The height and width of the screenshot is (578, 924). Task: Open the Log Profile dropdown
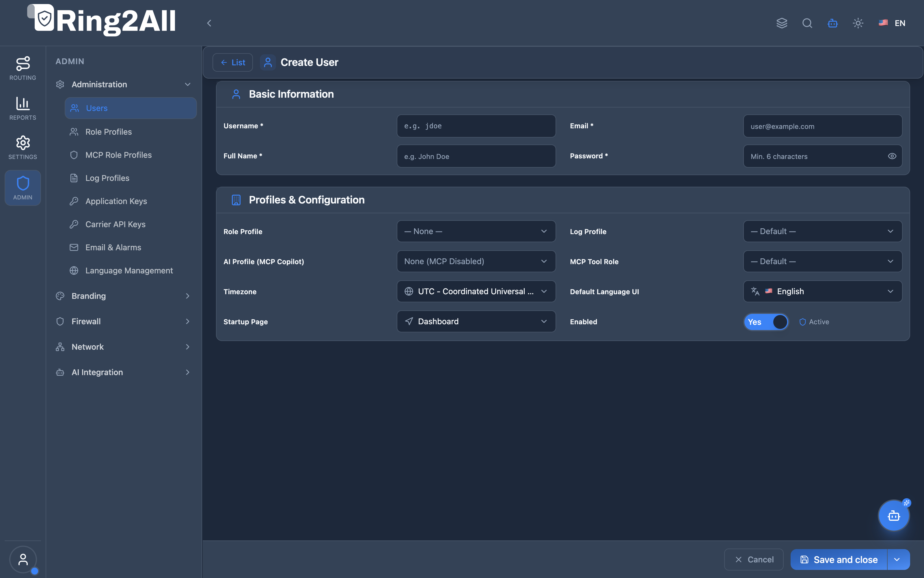click(822, 231)
